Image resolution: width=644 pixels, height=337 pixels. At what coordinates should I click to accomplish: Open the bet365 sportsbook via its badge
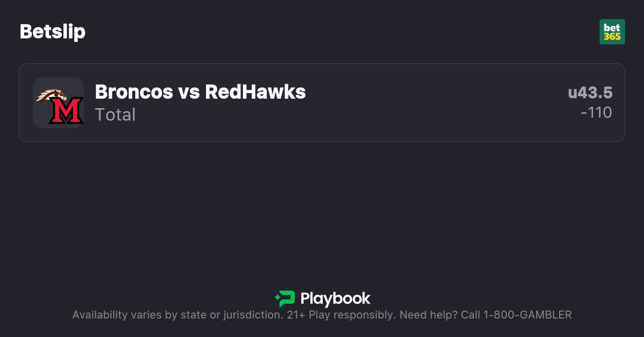[x=612, y=31]
